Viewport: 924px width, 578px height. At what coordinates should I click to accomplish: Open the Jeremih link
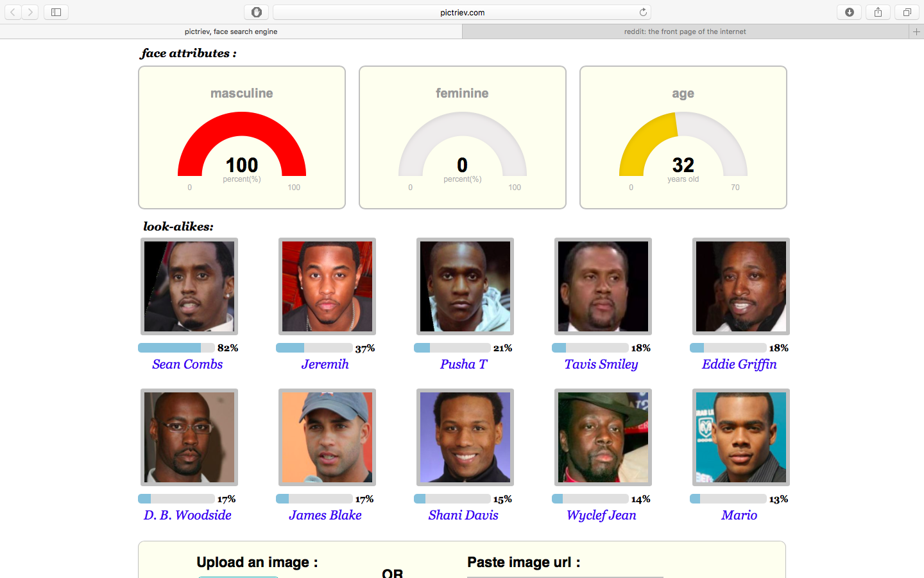tap(325, 364)
